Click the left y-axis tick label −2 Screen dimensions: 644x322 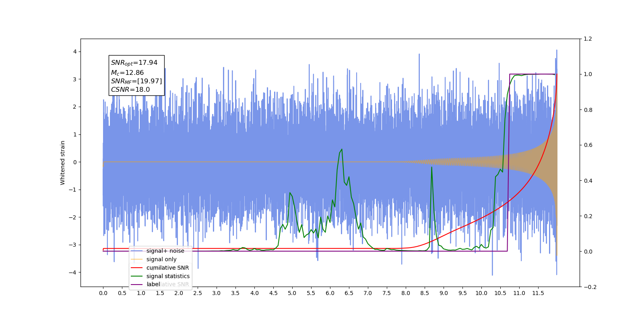[72, 217]
